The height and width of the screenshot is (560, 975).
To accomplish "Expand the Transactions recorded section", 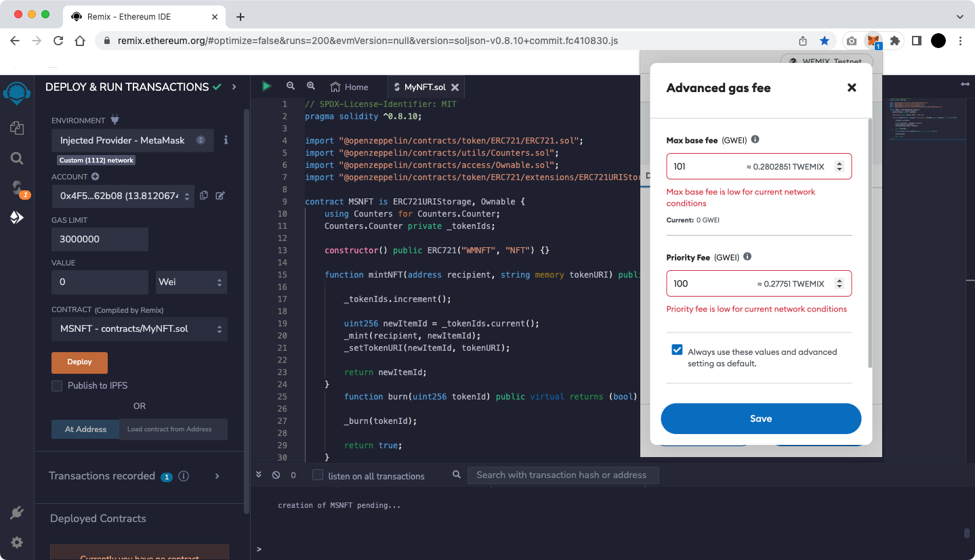I will pos(217,476).
